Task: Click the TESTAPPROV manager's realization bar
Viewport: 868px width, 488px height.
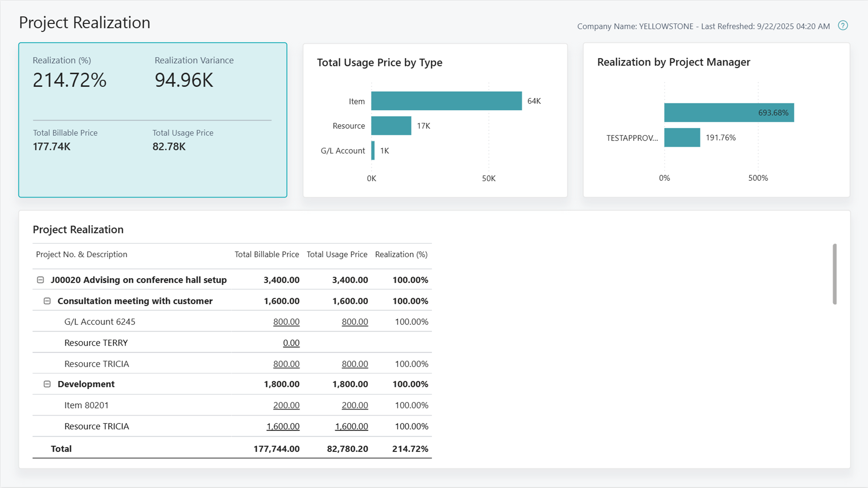Action: 682,137
